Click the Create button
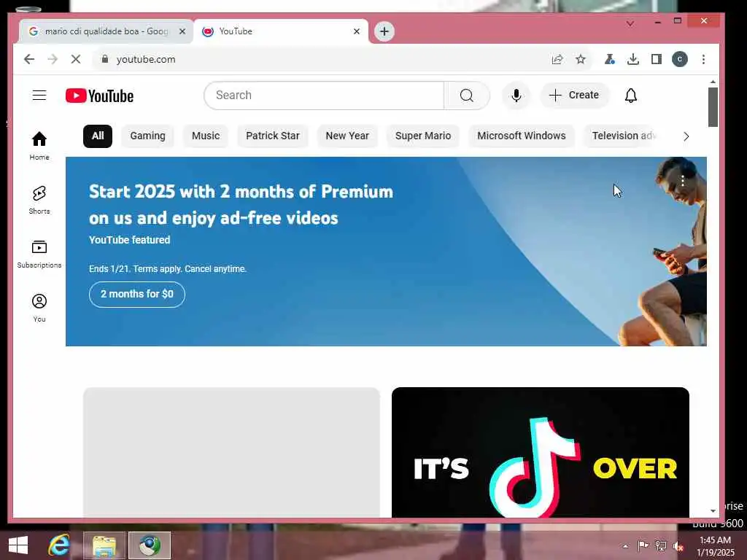The image size is (747, 560). tap(574, 96)
